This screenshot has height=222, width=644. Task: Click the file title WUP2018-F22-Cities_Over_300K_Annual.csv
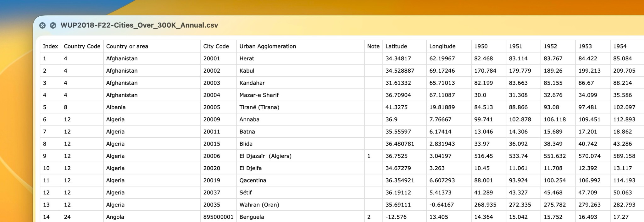139,25
